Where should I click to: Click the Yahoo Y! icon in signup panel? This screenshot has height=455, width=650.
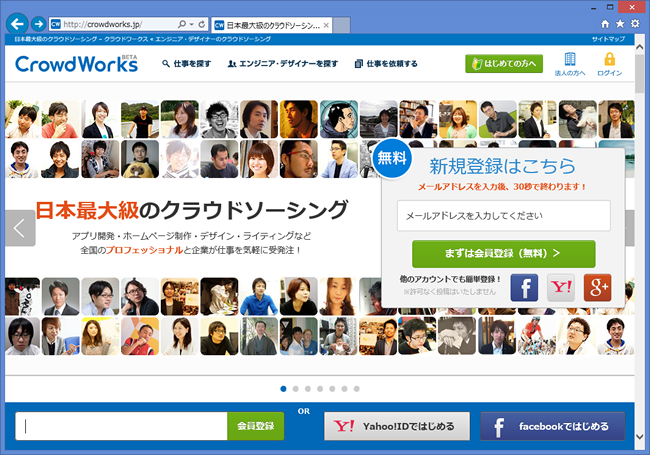[560, 287]
